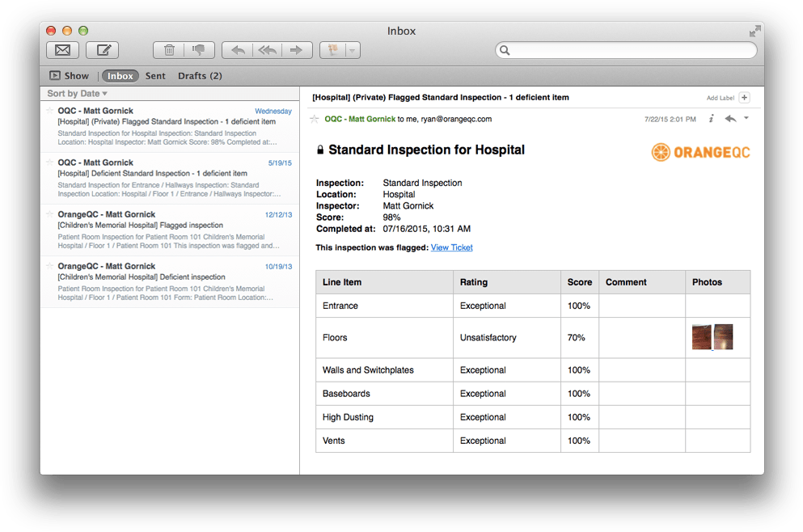The image size is (803, 532).
Task: Forward message with right-arrow icon
Action: coord(297,50)
